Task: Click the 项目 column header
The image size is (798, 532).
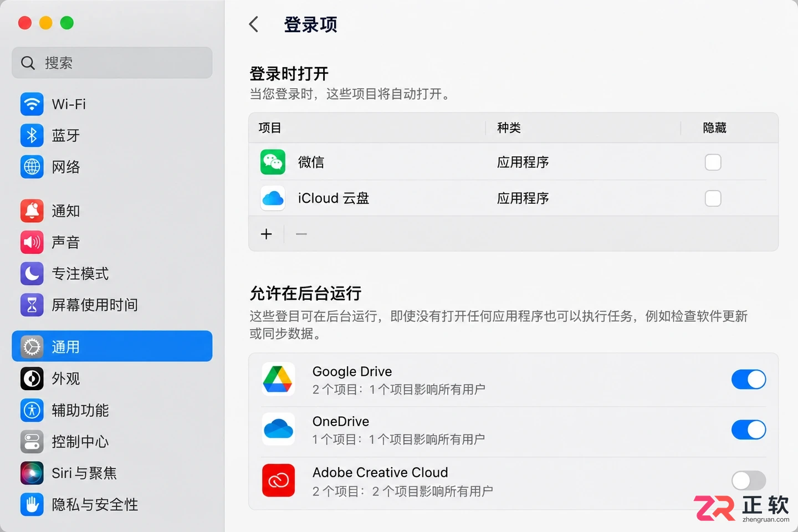Action: click(270, 128)
